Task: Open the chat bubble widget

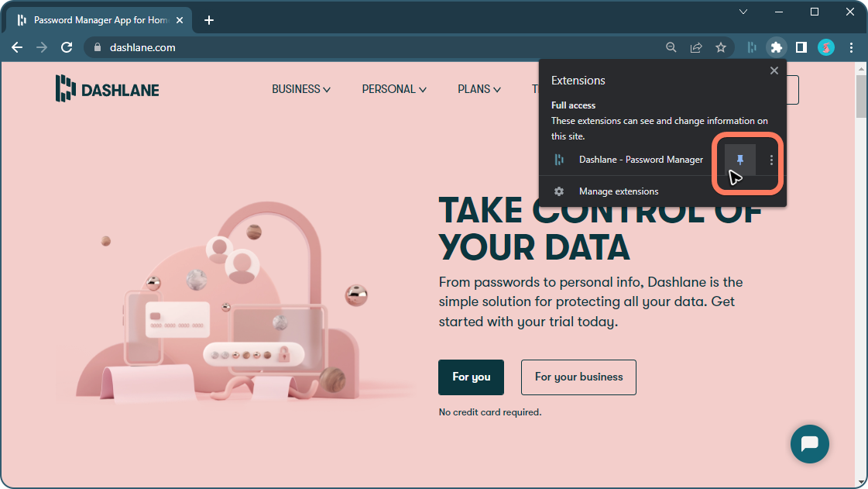Action: [809, 444]
